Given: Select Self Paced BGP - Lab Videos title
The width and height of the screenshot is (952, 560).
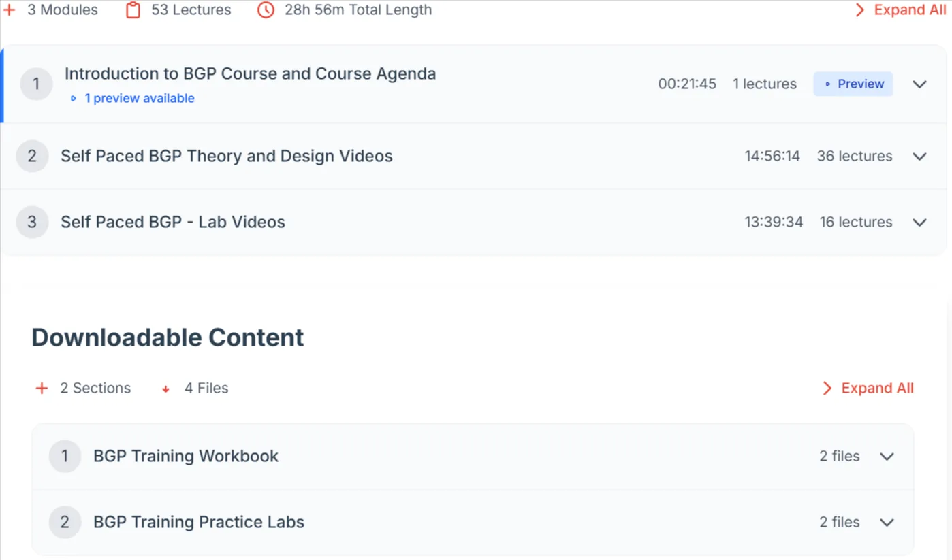Looking at the screenshot, I should pyautogui.click(x=173, y=223).
